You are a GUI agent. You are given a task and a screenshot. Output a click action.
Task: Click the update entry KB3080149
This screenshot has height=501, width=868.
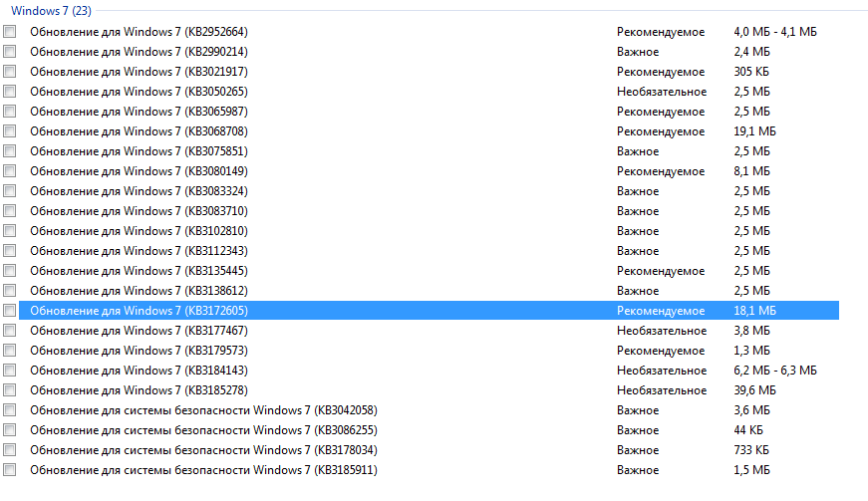430,171
